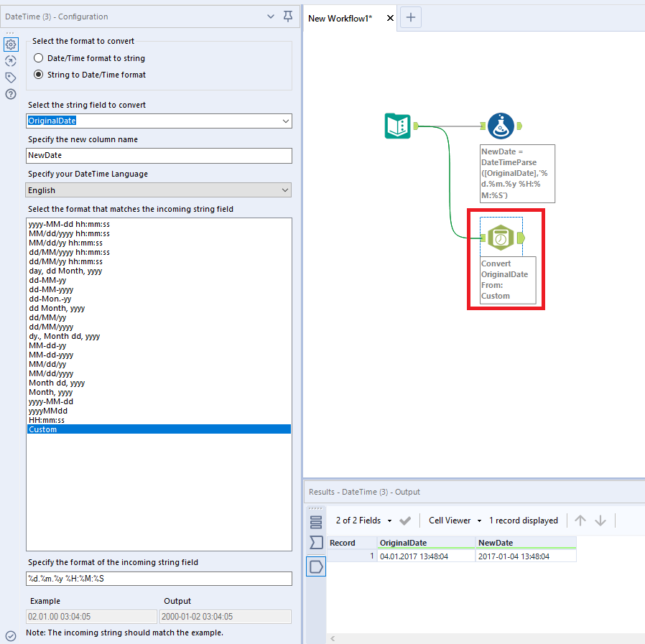Click the down arrow in Results toolbar
The height and width of the screenshot is (644, 645).
(x=601, y=521)
